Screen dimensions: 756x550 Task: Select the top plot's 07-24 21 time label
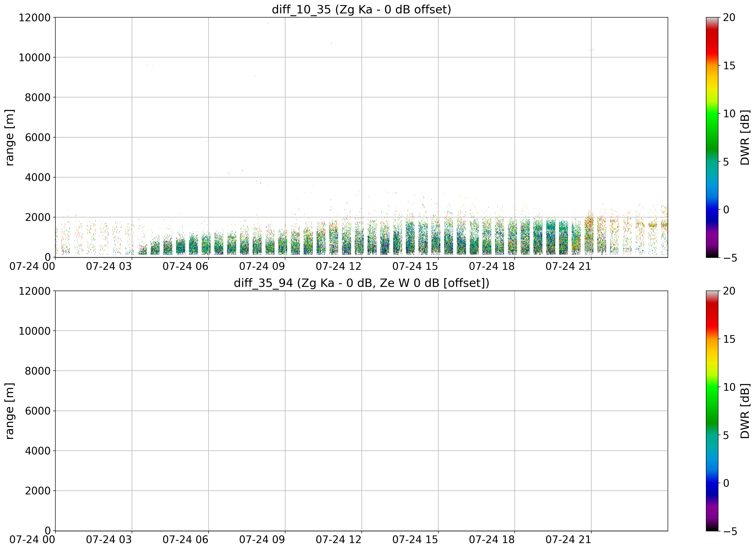(x=568, y=267)
